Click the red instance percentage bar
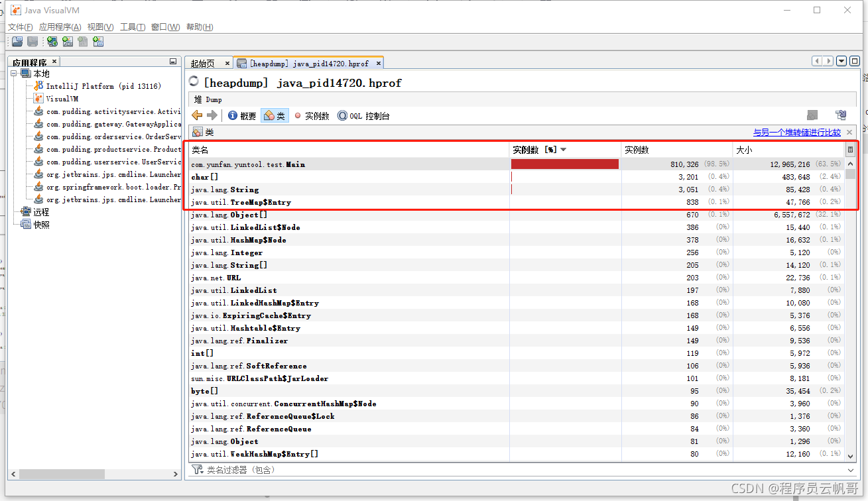 (564, 164)
